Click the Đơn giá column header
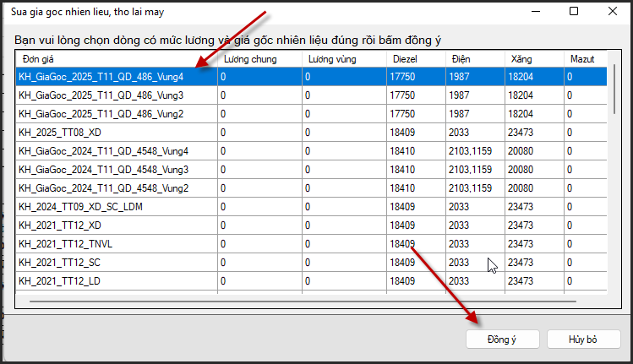The width and height of the screenshot is (633, 364). click(116, 59)
